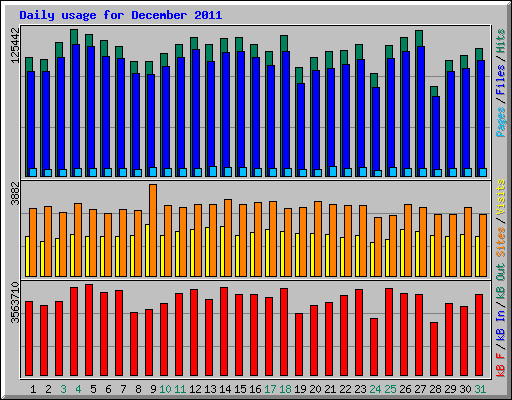Click day label 11 on the x-axis
Image resolution: width=512 pixels, height=400 pixels.
pyautogui.click(x=180, y=389)
